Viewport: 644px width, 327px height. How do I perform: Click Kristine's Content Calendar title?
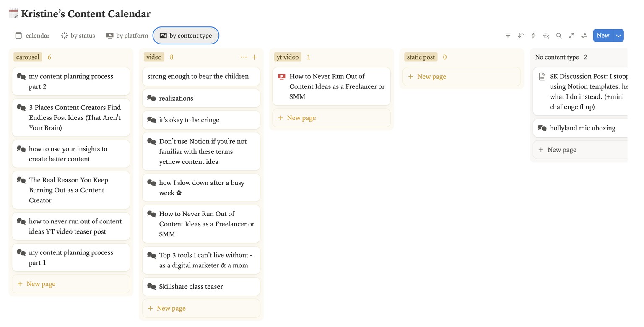coord(86,13)
